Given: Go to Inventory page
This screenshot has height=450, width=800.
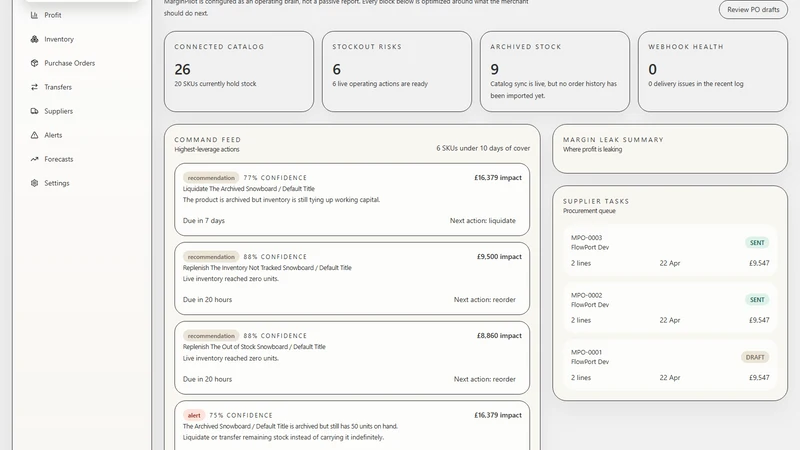Looking at the screenshot, I should pos(59,39).
